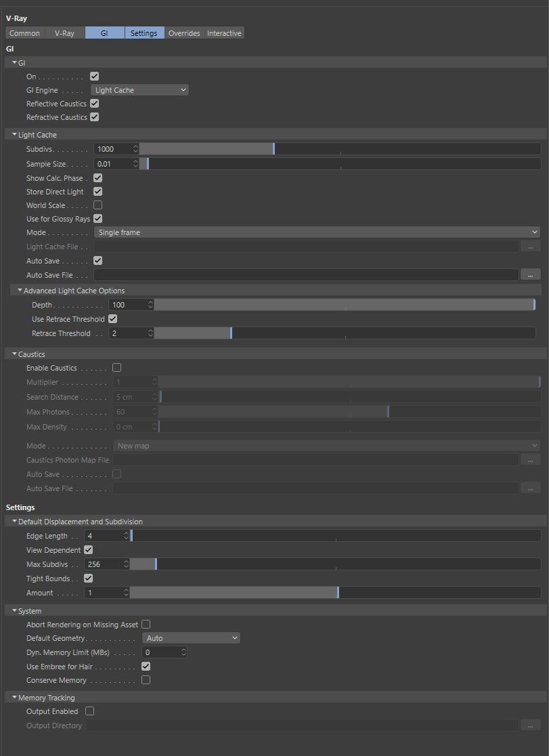This screenshot has height=756, width=549.
Task: Click the Subdivs value field
Action: click(113, 149)
